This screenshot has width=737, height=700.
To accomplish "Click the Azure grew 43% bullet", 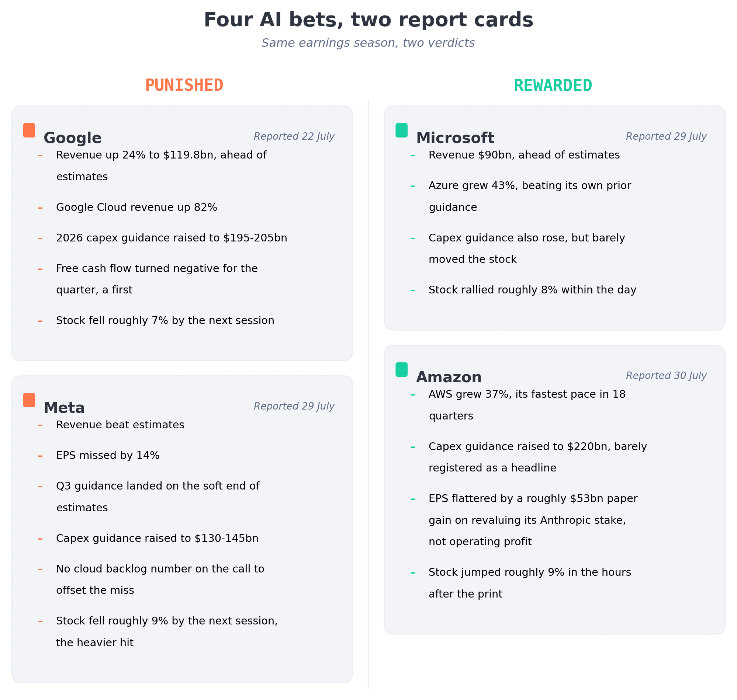I will pyautogui.click(x=530, y=196).
